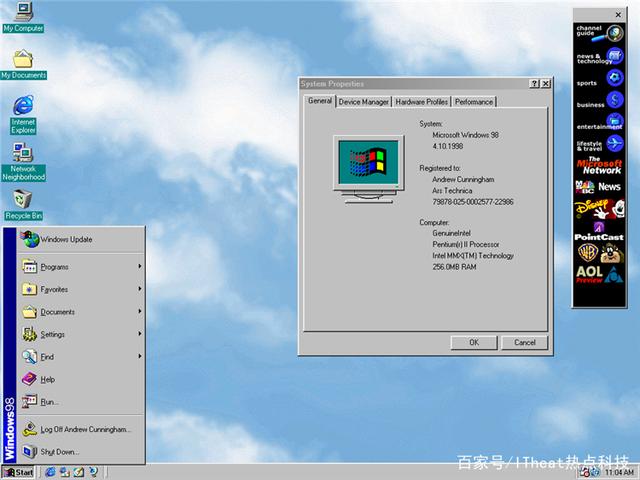Open the MSNBC News channel
The image size is (640, 480).
[599, 187]
